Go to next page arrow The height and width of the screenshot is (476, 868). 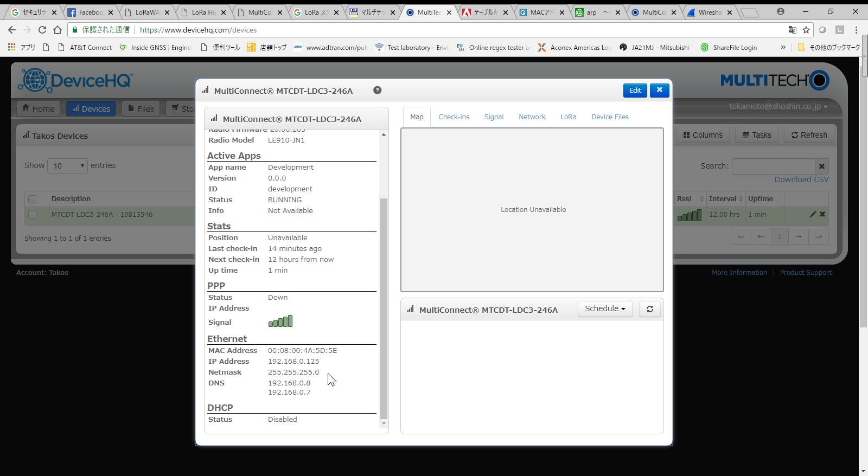pos(799,237)
